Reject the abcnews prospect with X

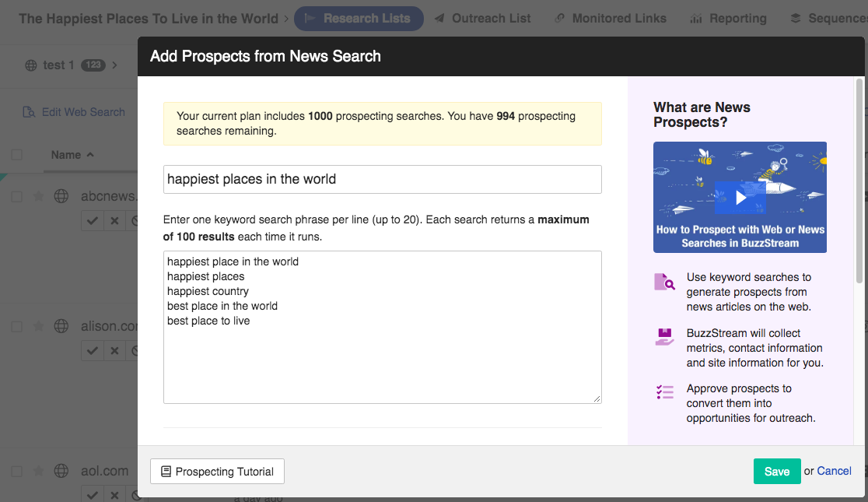point(114,220)
